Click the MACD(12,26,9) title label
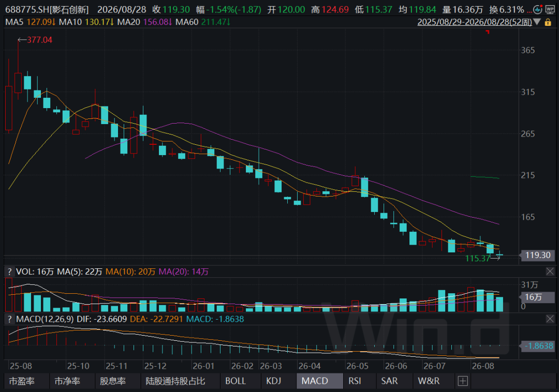 point(45,319)
